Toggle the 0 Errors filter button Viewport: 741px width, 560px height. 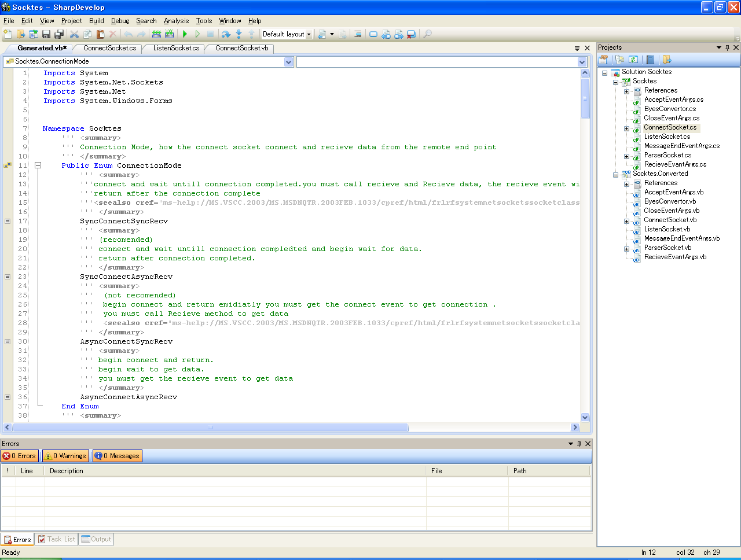point(20,456)
